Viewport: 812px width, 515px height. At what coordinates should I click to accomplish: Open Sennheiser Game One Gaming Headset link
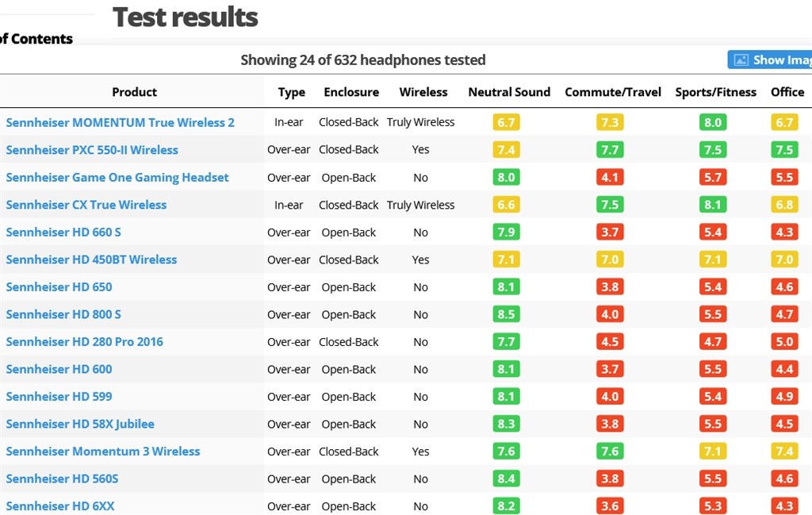click(117, 177)
